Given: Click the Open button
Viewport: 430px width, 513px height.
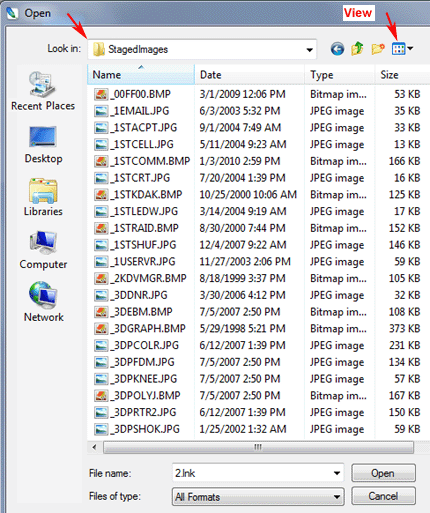Looking at the screenshot, I should point(383,473).
